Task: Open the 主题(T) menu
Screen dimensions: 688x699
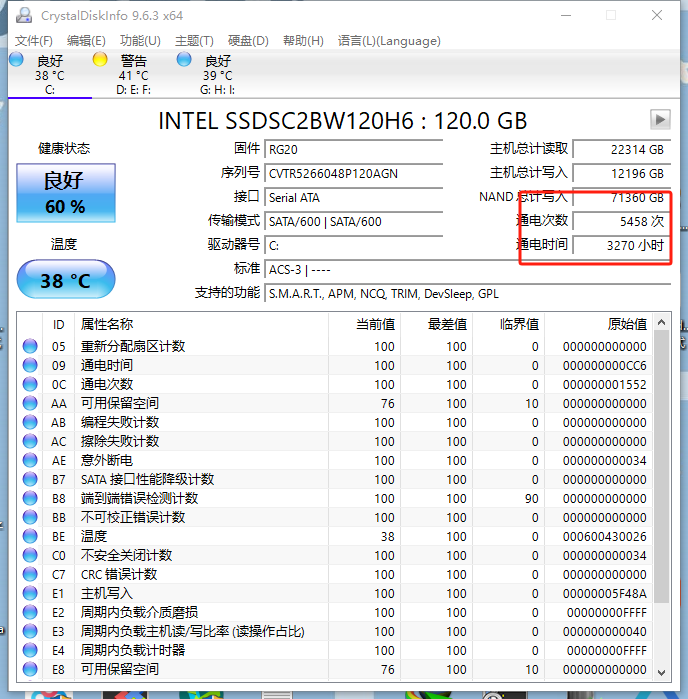Action: pyautogui.click(x=194, y=41)
